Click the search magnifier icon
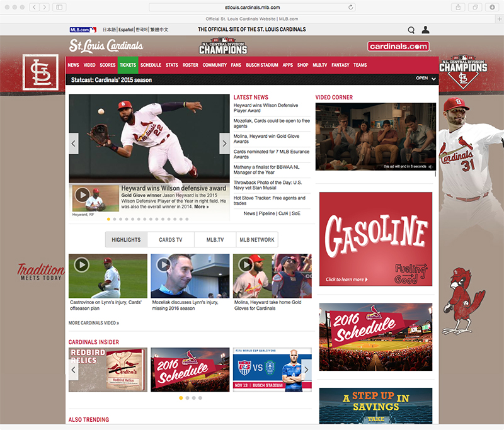Image resolution: width=504 pixels, height=430 pixels. pyautogui.click(x=411, y=30)
